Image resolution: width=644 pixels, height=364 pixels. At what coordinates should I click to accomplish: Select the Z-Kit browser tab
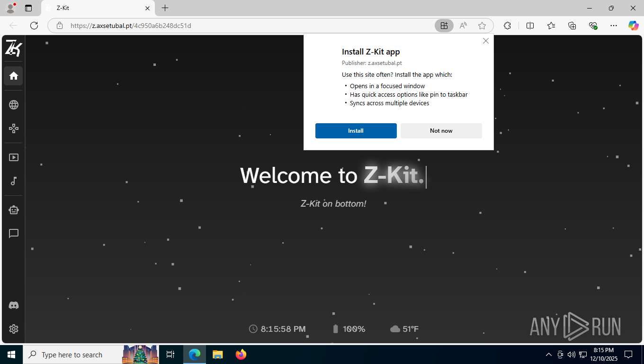point(98,8)
